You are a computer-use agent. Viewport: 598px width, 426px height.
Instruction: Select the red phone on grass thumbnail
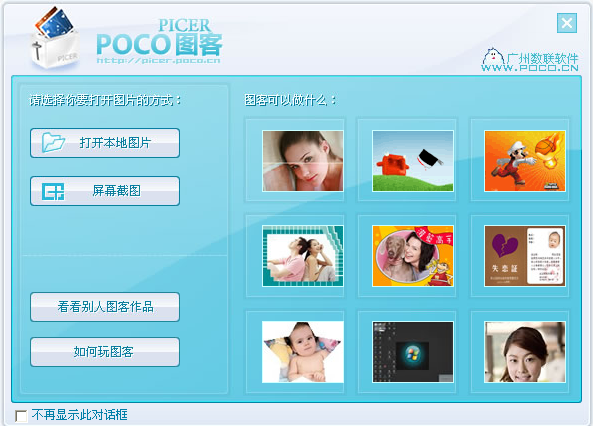[x=413, y=161]
